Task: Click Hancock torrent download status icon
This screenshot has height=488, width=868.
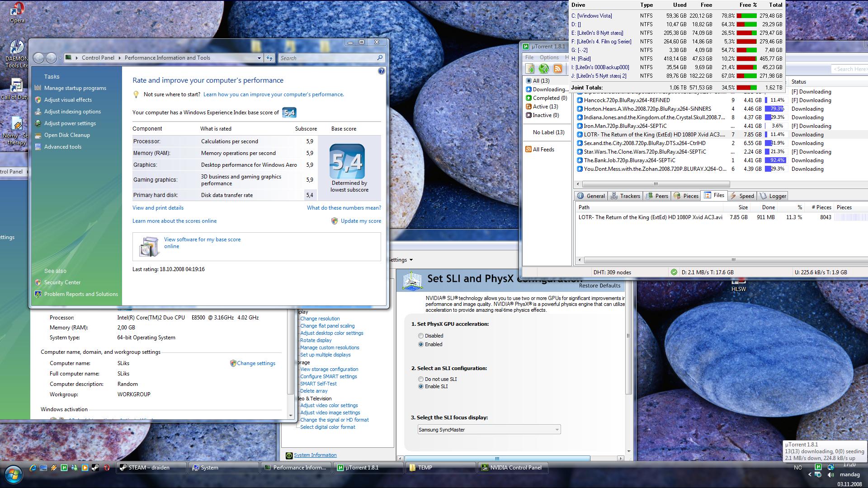Action: 580,100
